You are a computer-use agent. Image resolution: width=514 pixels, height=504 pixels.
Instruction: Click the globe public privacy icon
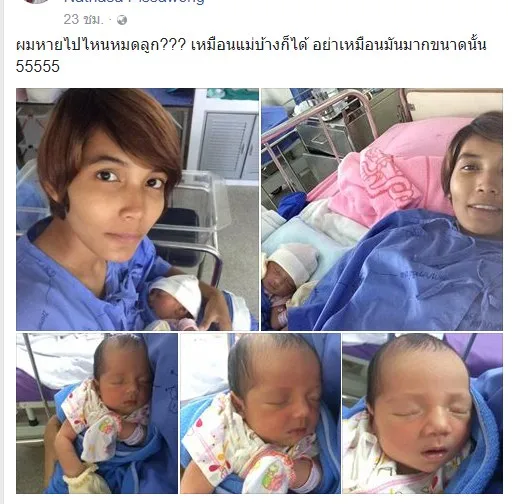pyautogui.click(x=122, y=20)
